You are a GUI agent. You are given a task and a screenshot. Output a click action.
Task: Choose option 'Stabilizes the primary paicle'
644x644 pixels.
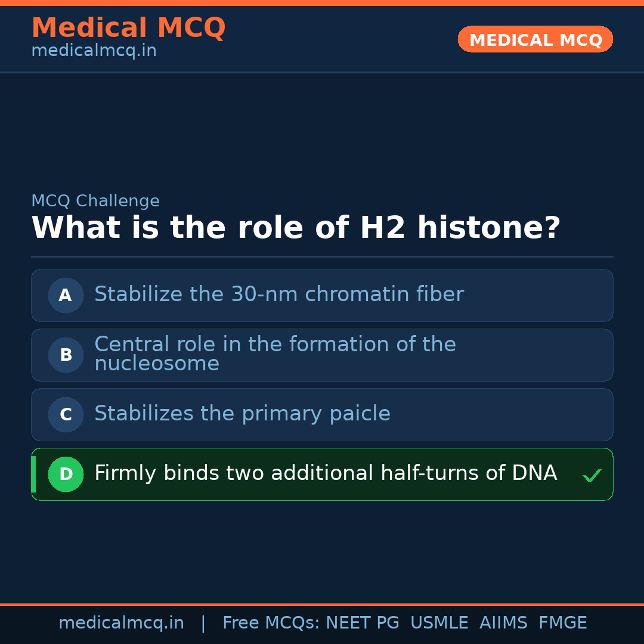pos(242,414)
